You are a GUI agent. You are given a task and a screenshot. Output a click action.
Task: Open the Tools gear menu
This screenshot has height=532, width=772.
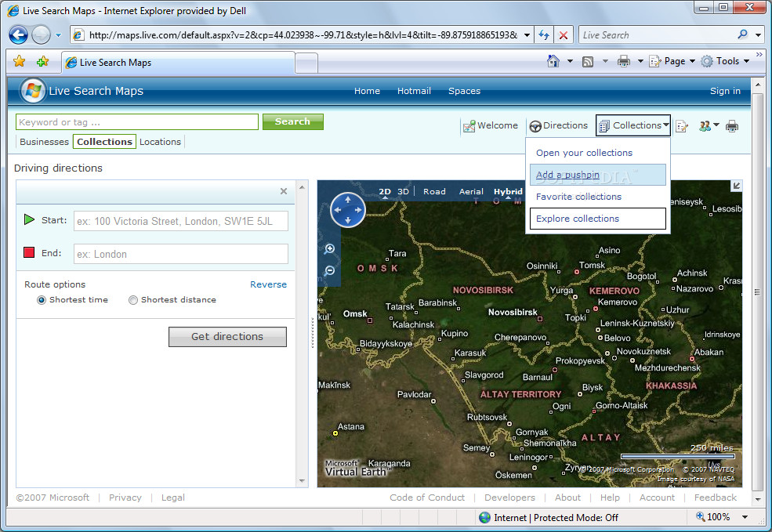(x=725, y=61)
